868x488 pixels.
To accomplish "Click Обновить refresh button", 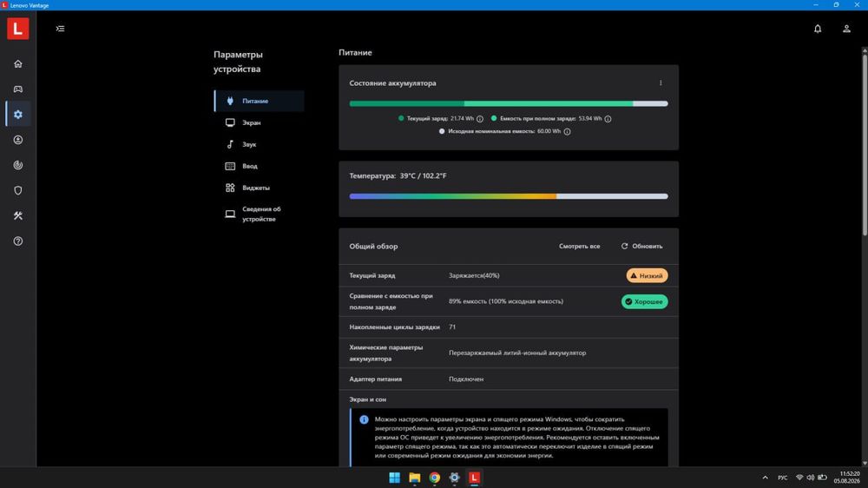I will 641,246.
